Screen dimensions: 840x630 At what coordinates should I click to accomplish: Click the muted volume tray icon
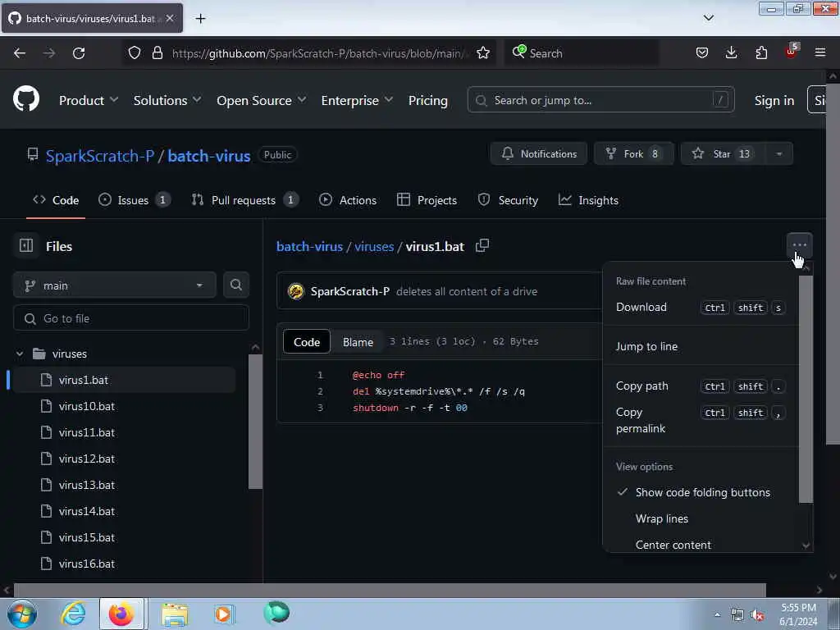pos(757,615)
